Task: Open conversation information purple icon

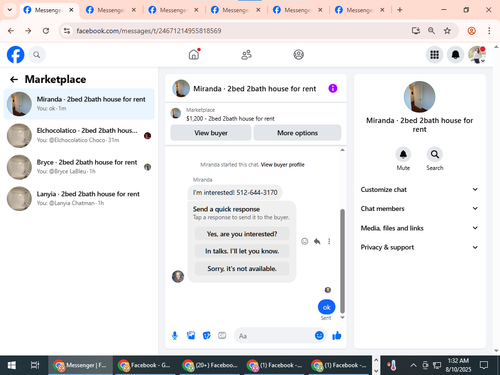Action: tap(333, 88)
